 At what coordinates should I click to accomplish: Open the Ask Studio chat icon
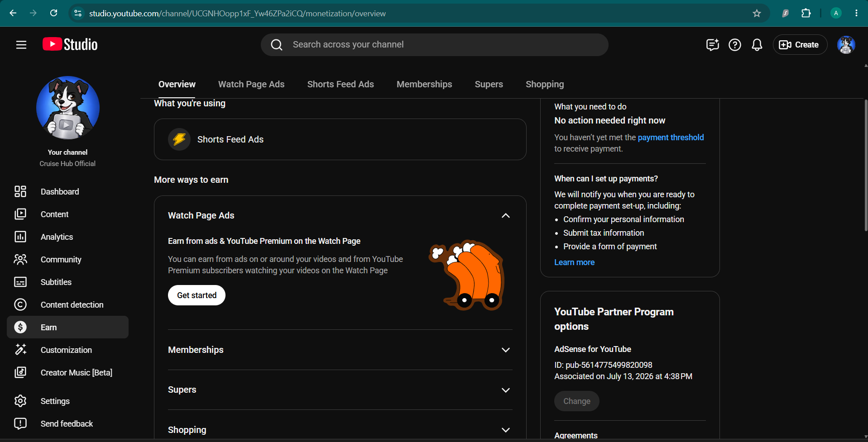[713, 45]
